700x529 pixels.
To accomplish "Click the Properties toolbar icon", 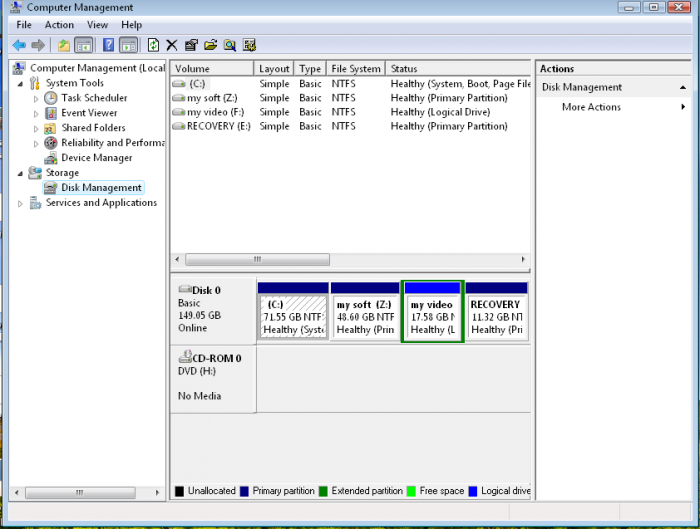I will pos(191,45).
